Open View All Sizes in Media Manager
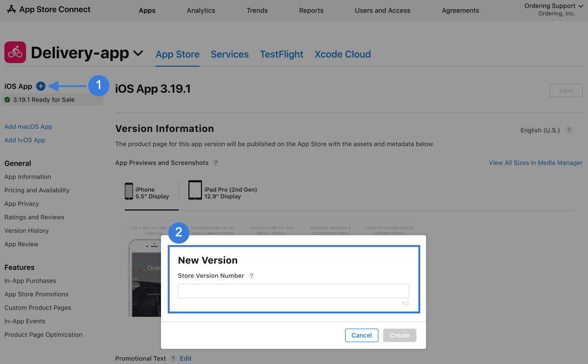The image size is (588, 364). click(x=535, y=163)
